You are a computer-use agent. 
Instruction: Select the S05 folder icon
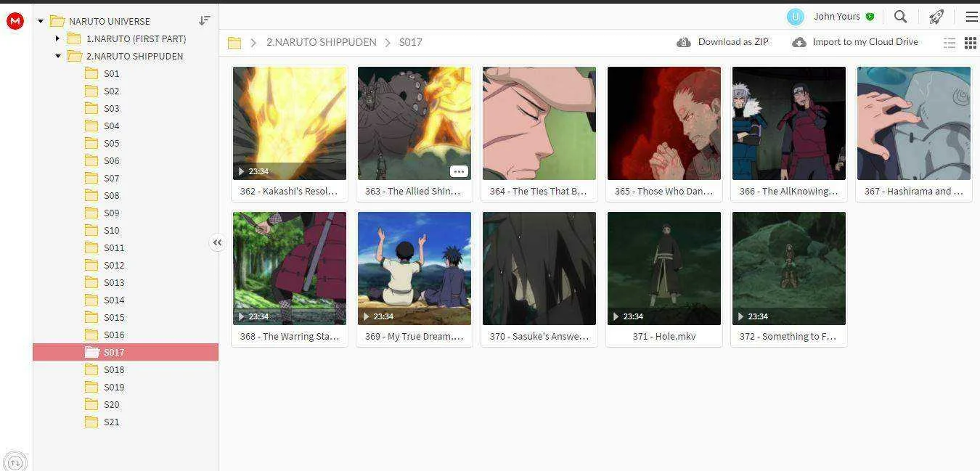(x=91, y=143)
